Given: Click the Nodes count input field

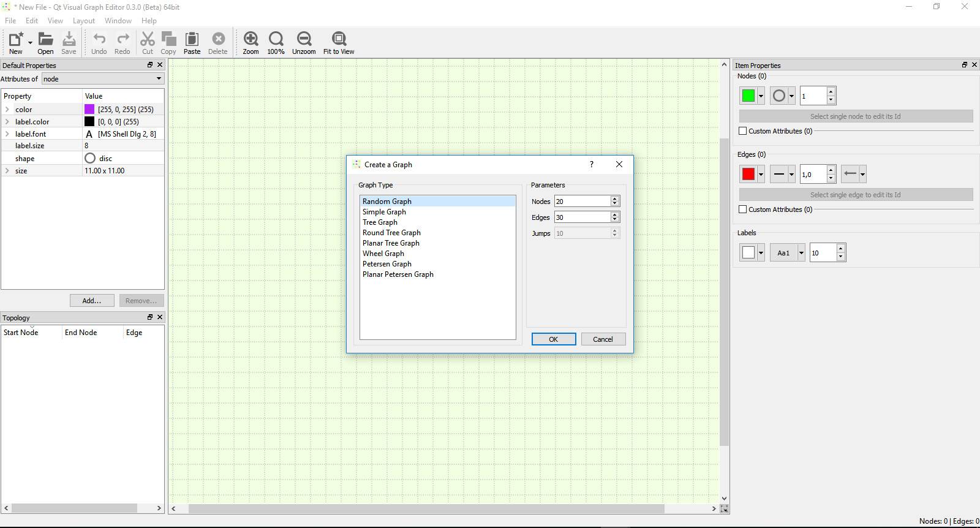Looking at the screenshot, I should point(582,201).
